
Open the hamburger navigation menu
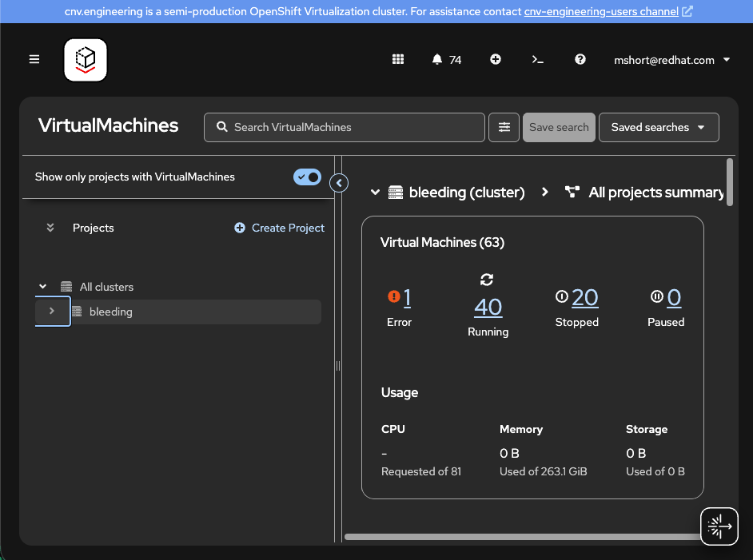coord(34,60)
